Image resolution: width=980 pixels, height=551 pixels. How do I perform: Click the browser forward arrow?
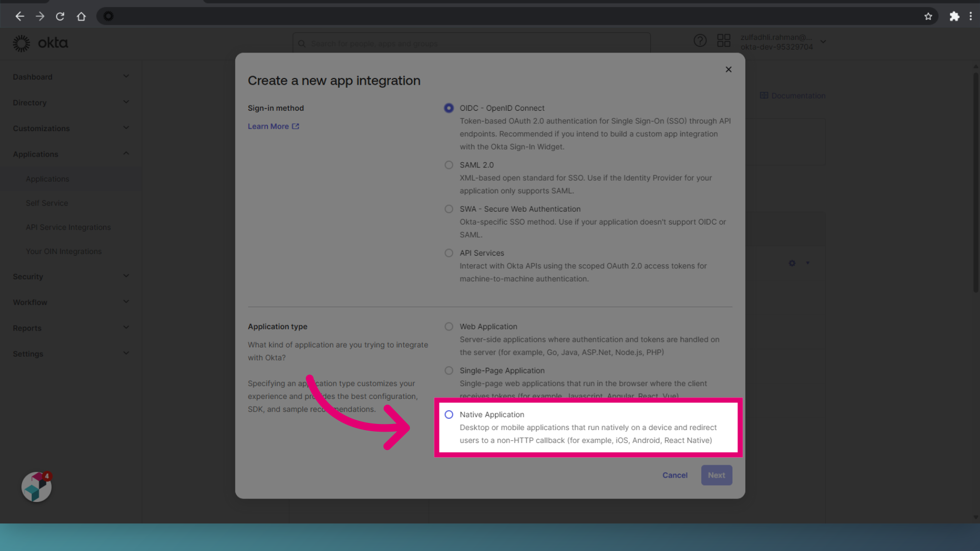point(40,16)
